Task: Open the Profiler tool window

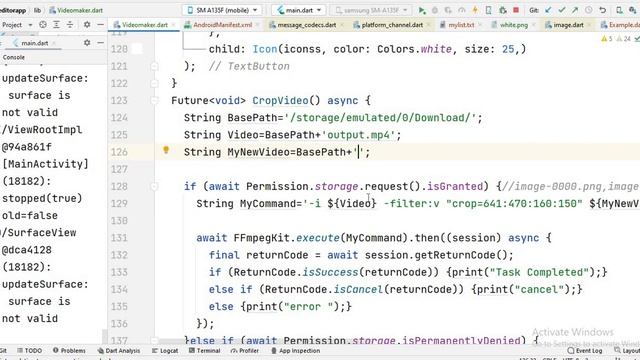Action: (245, 351)
